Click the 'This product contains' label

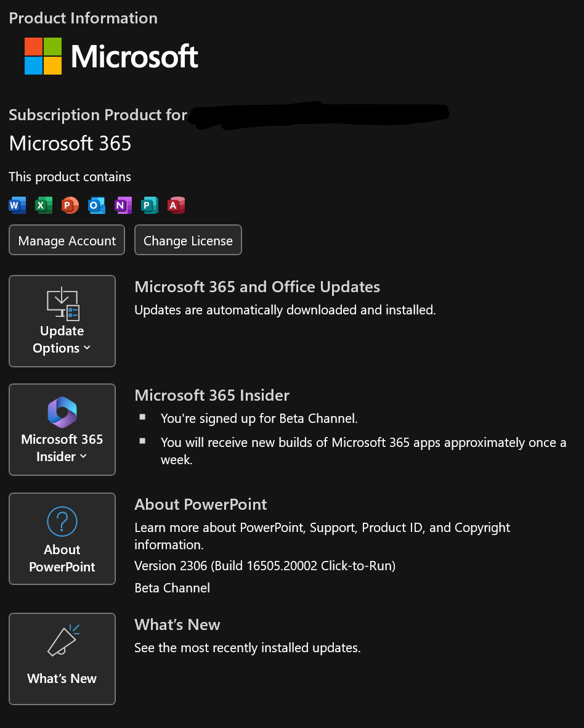click(70, 177)
